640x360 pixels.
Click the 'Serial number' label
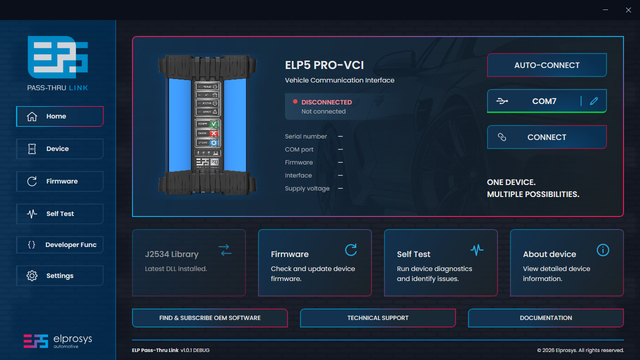[x=306, y=136]
